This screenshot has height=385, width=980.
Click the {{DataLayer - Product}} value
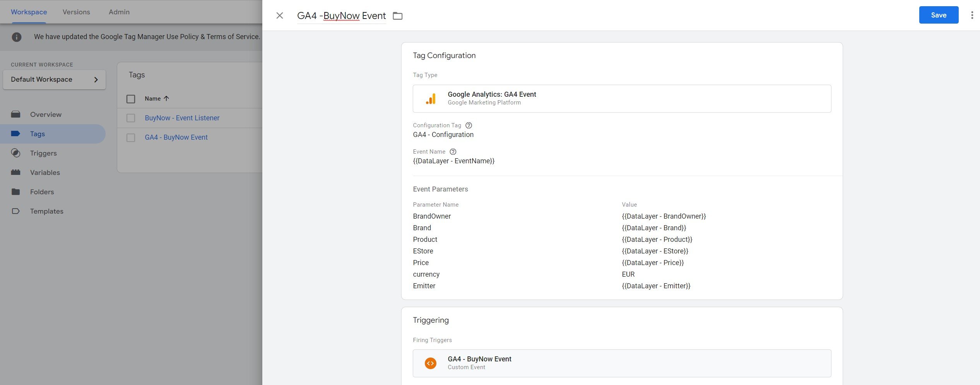(x=657, y=240)
